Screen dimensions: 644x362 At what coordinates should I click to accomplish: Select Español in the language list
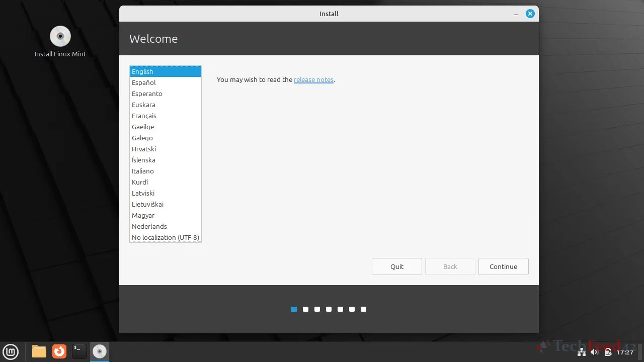[x=166, y=82]
